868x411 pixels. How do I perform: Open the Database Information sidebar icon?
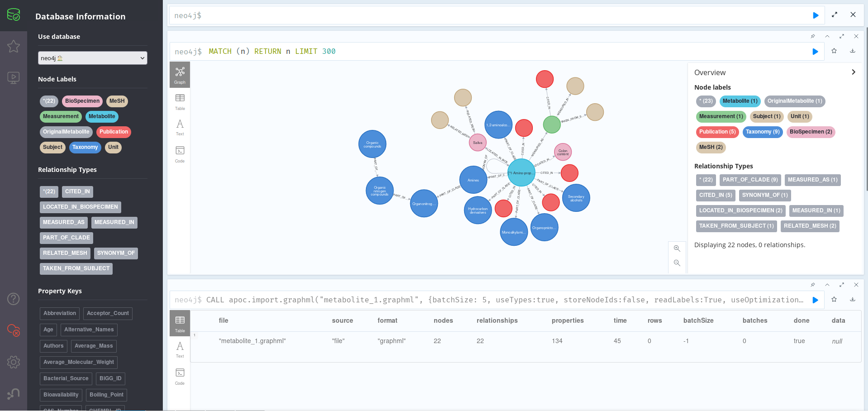point(14,15)
